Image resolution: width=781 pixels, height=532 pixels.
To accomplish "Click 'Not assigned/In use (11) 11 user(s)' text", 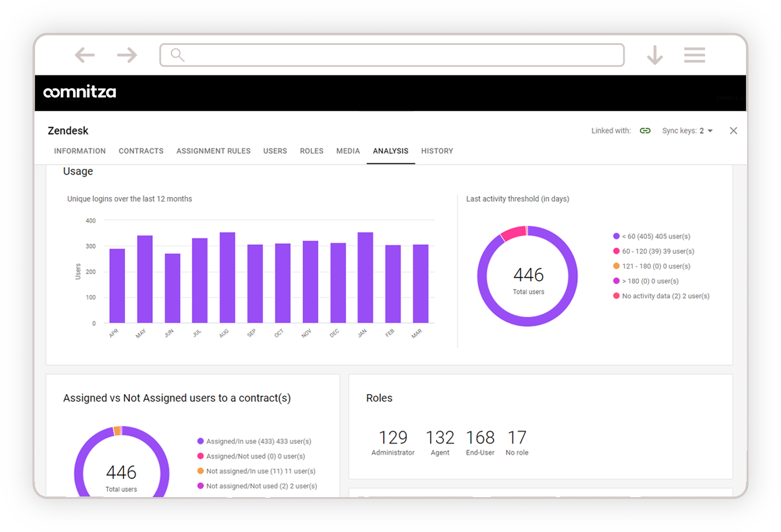I will coord(261,472).
